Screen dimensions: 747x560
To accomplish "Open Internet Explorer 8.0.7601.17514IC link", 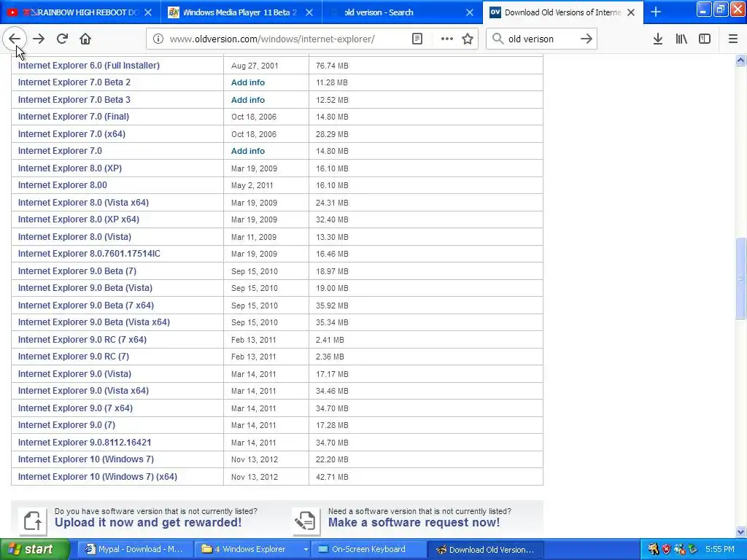I will [89, 254].
